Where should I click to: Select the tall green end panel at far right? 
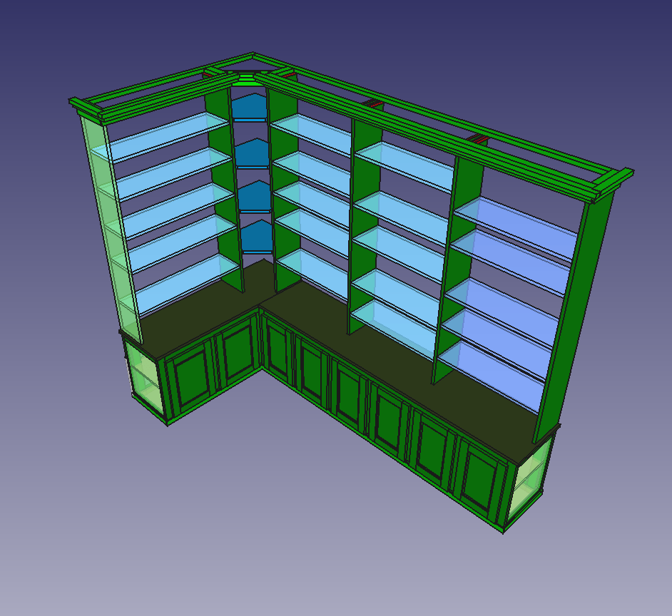click(574, 317)
